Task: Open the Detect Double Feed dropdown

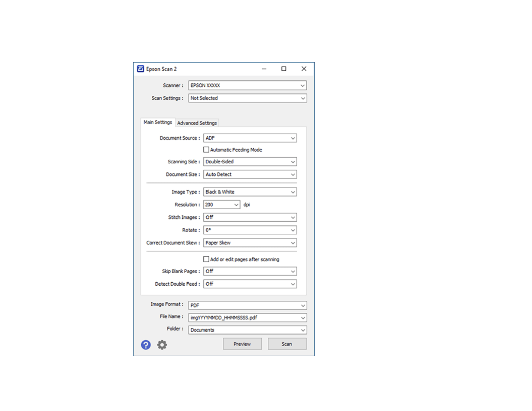Action: click(250, 284)
